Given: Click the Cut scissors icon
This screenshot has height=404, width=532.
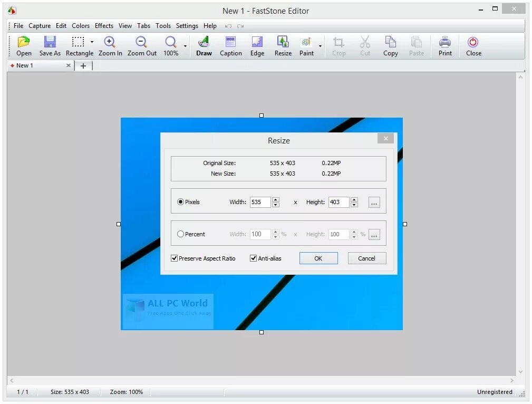Looking at the screenshot, I should (365, 42).
